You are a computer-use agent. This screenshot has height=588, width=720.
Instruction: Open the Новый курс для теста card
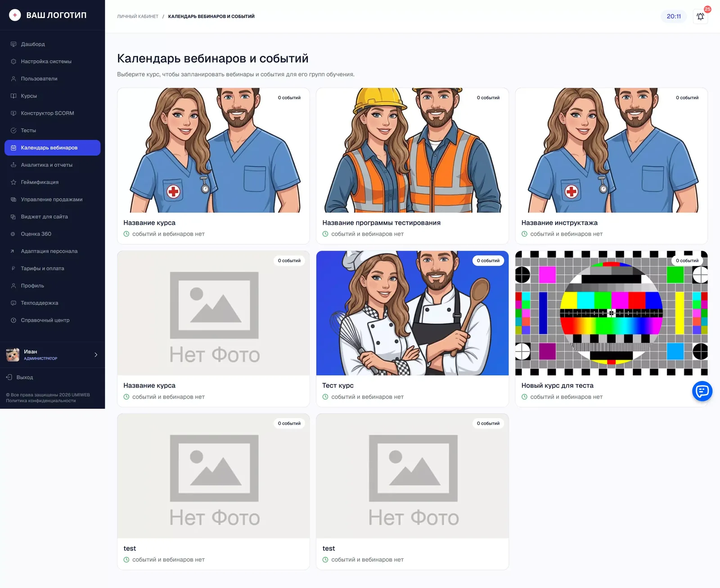point(611,329)
